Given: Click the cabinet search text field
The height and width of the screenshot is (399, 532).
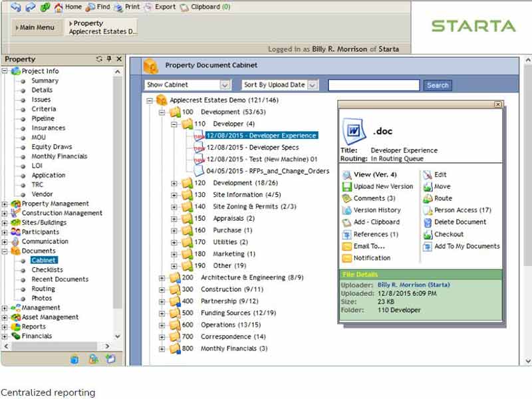Looking at the screenshot, I should point(373,85).
